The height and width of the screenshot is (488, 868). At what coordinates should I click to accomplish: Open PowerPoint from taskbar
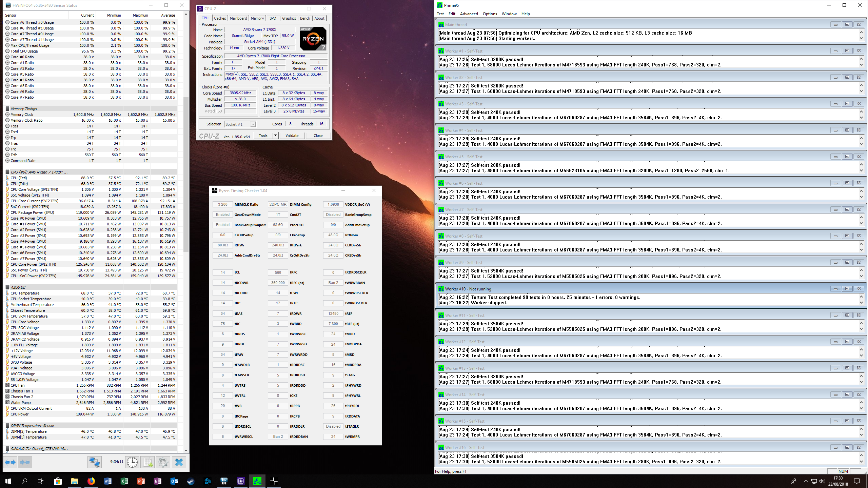click(x=141, y=481)
